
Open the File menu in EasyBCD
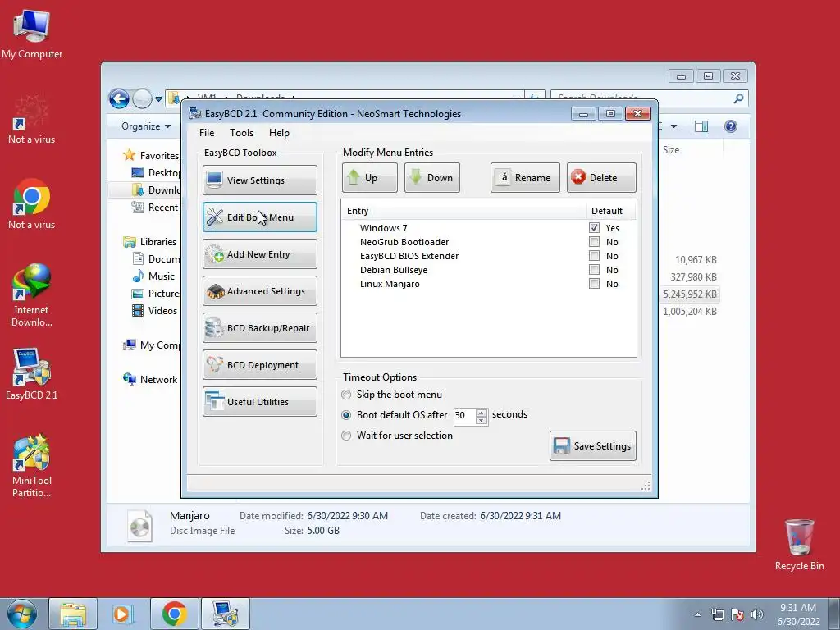(207, 133)
